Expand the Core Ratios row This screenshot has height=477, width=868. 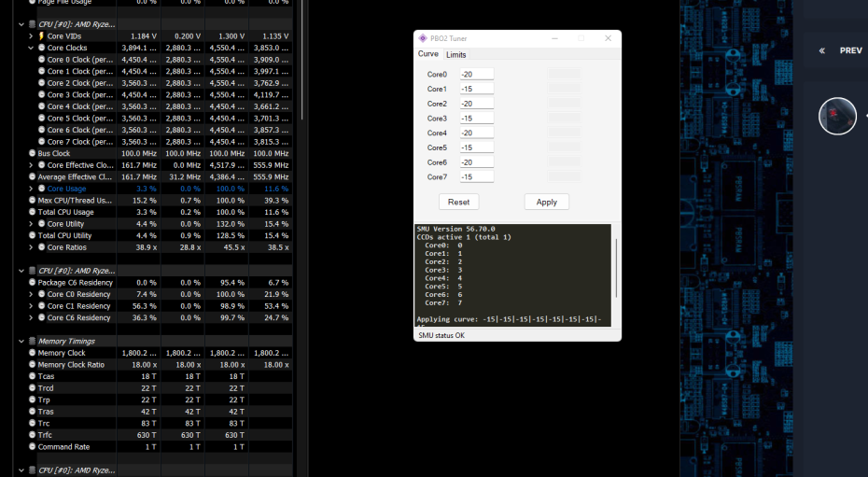(31, 247)
